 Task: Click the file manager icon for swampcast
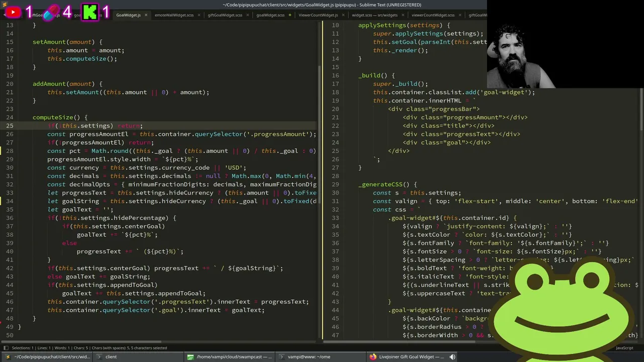click(x=190, y=357)
